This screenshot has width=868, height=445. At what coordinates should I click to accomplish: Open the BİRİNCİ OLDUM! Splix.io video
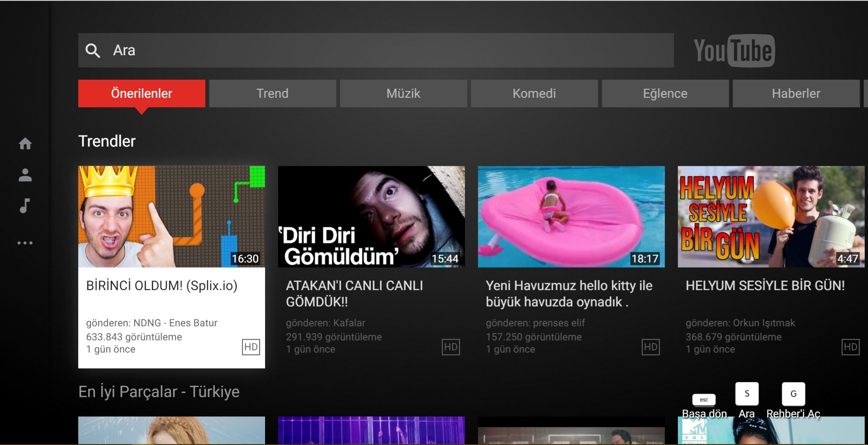tap(171, 217)
